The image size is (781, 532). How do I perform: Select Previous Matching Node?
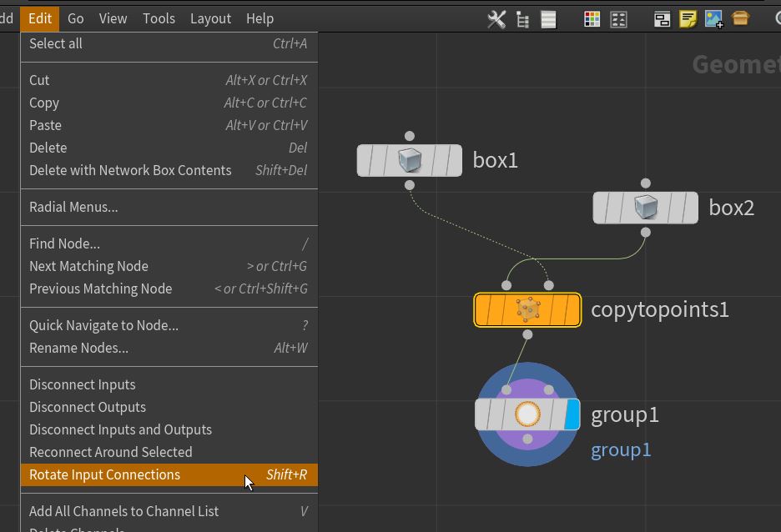(169, 289)
